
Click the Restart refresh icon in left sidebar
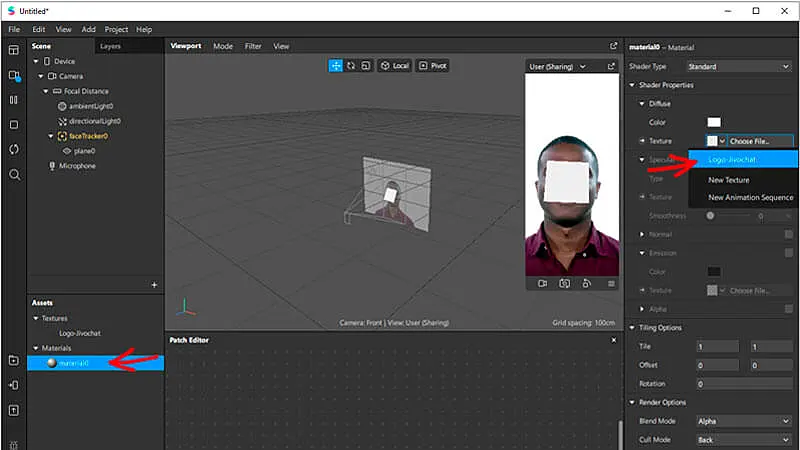pos(14,149)
